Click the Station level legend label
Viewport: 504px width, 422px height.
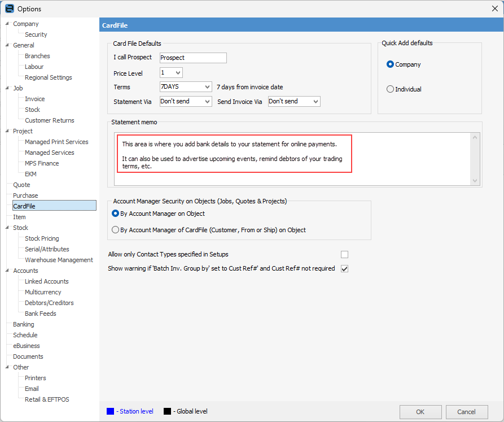135,411
